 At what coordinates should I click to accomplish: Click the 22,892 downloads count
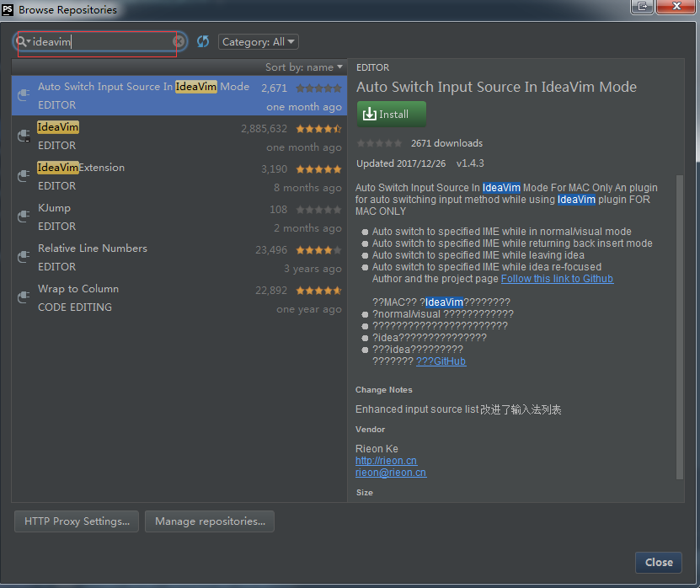(x=271, y=291)
